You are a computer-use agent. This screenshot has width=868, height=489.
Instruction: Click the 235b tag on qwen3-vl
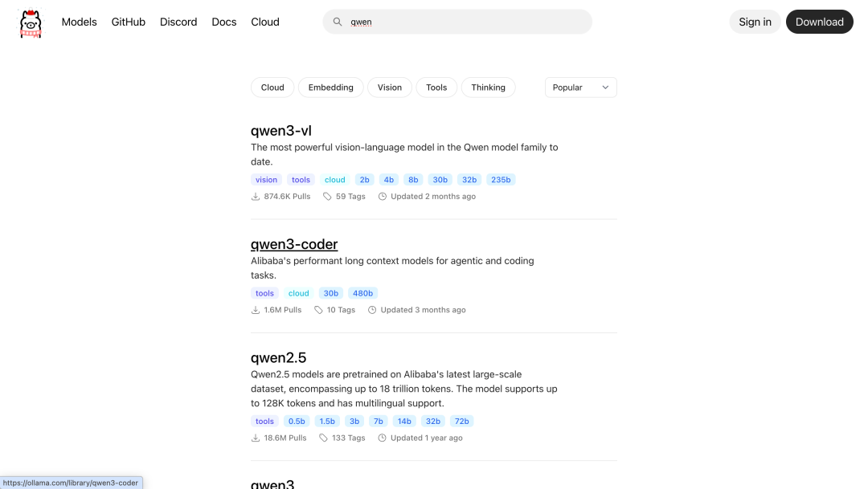(x=501, y=179)
